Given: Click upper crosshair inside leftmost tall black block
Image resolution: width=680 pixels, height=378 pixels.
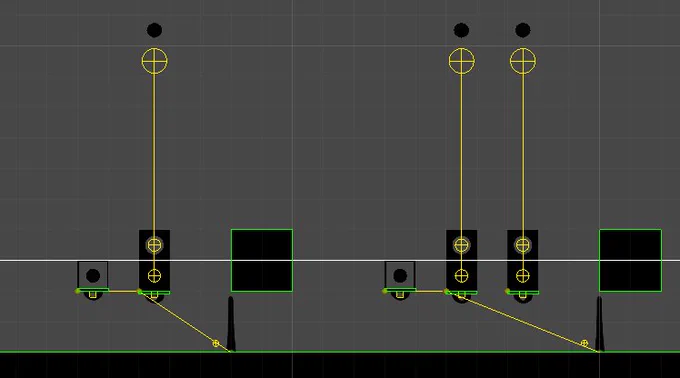Looking at the screenshot, I should point(154,245).
